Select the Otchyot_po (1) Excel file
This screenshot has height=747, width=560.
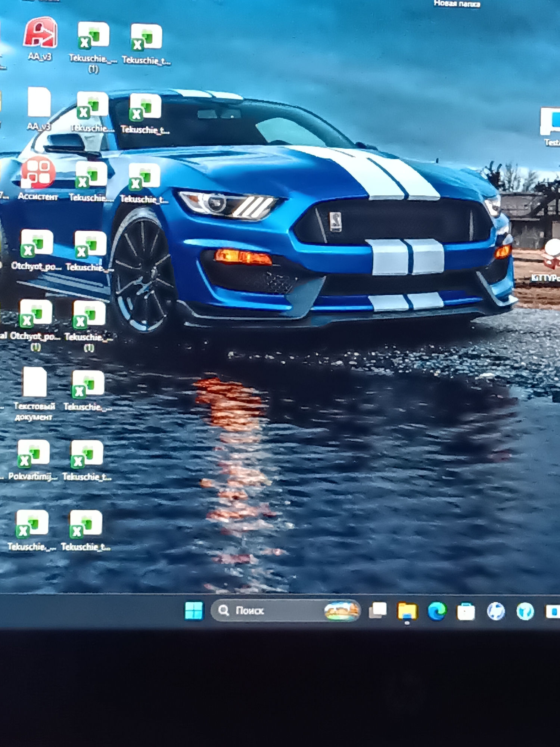pos(35,313)
